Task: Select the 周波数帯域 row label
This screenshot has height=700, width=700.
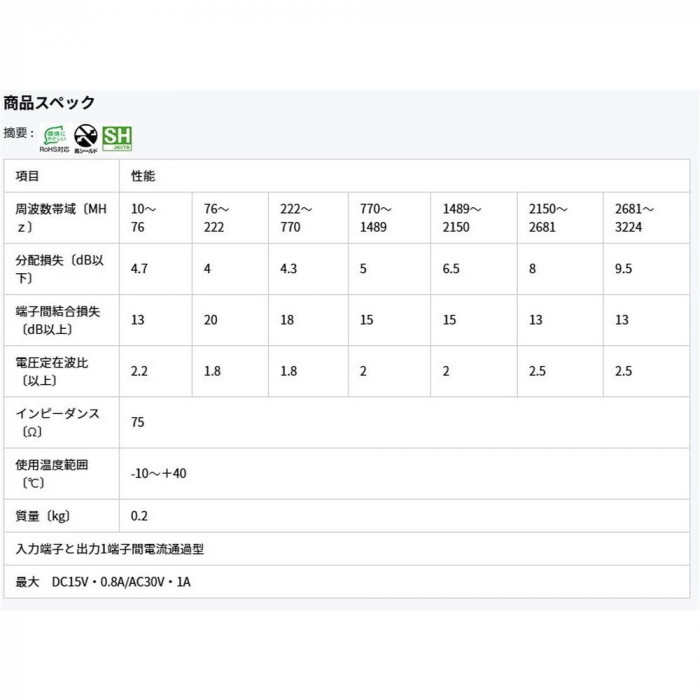Action: tap(62, 218)
